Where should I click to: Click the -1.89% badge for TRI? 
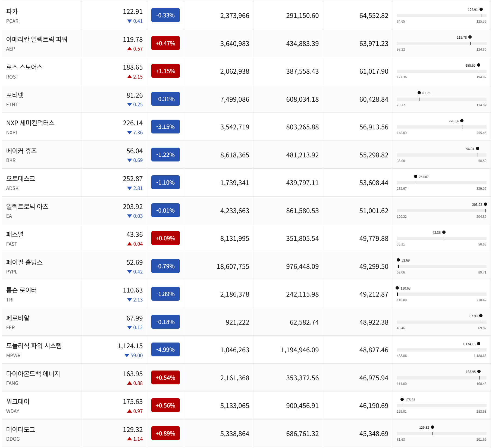(x=165, y=294)
